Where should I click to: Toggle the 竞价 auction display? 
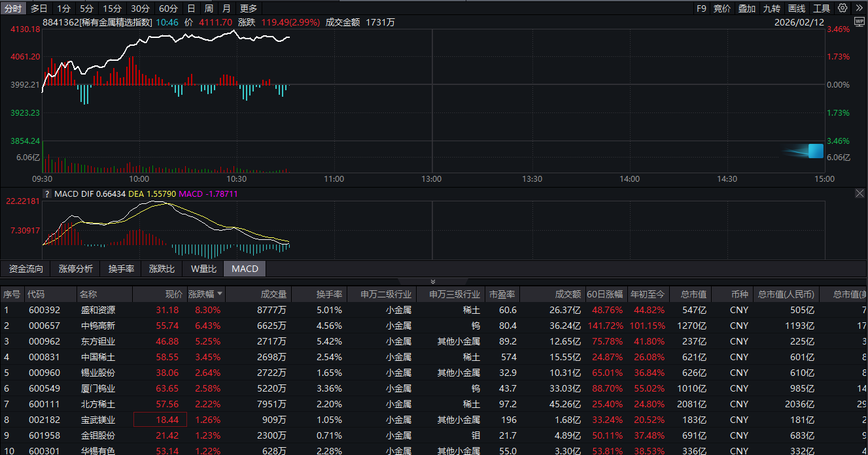click(x=722, y=8)
